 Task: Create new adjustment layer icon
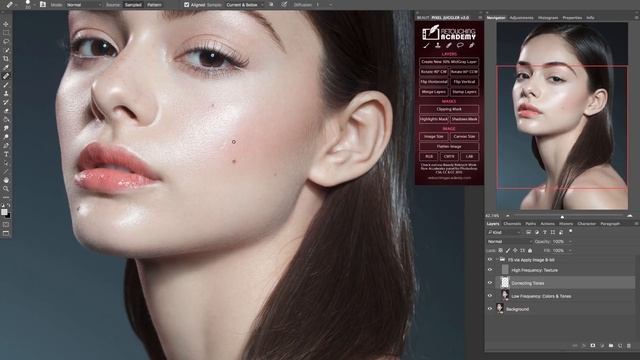coord(602,345)
